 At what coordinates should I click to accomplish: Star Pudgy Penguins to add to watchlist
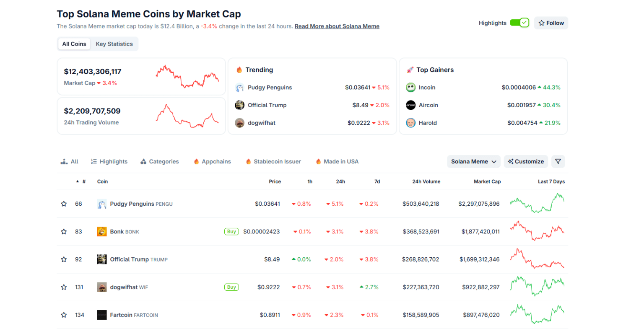coord(64,204)
